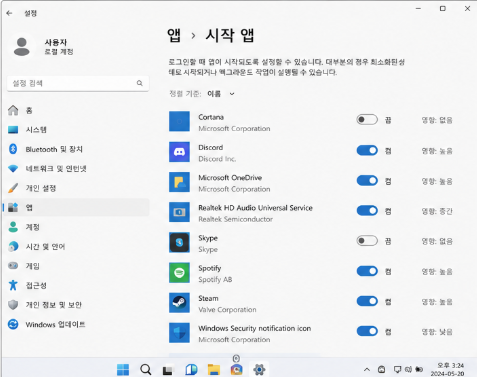Click the Skype app icon

pos(179,242)
